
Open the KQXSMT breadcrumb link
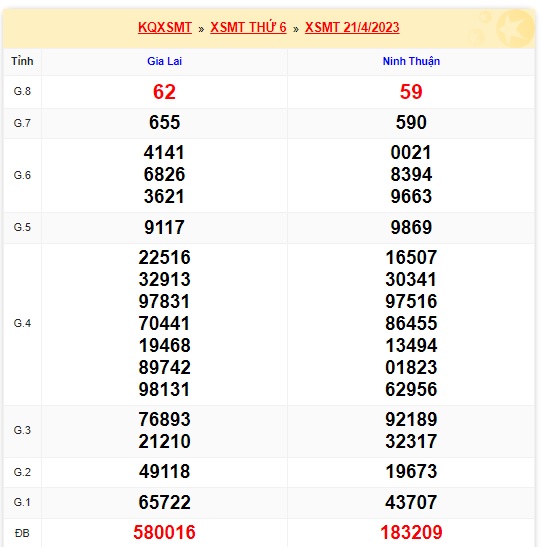tap(165, 28)
